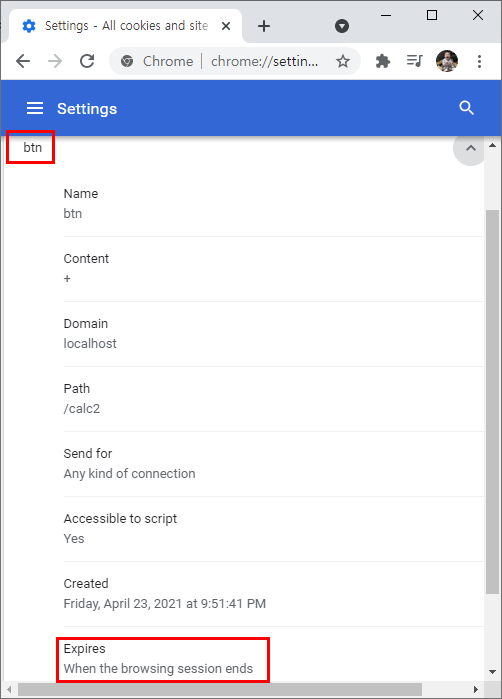
Task: Click the Chrome site info chip
Action: pos(157,61)
